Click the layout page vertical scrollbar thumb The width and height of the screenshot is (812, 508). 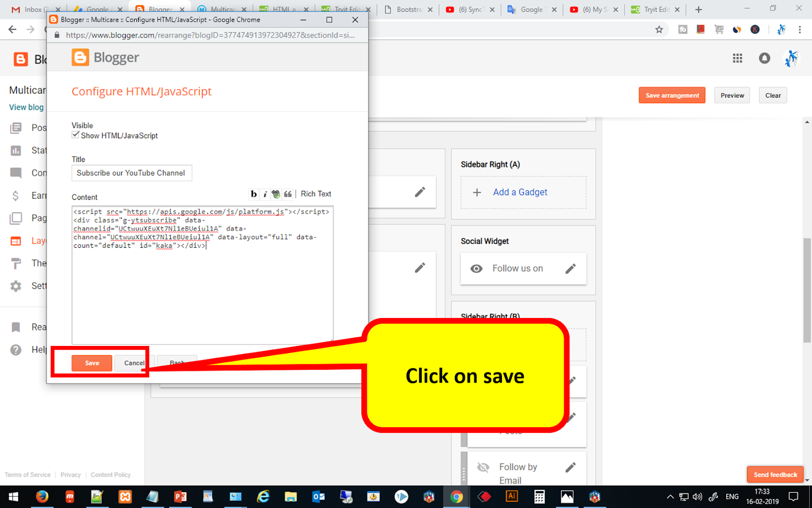(x=807, y=290)
